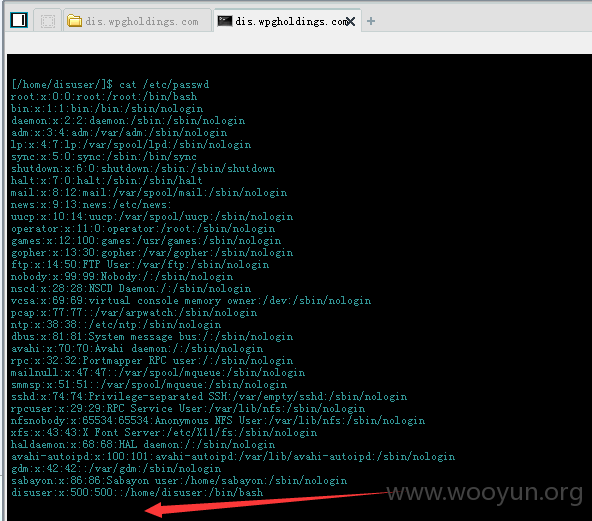
Task: Select the ntp:x:38:38 line
Action: click(x=116, y=325)
